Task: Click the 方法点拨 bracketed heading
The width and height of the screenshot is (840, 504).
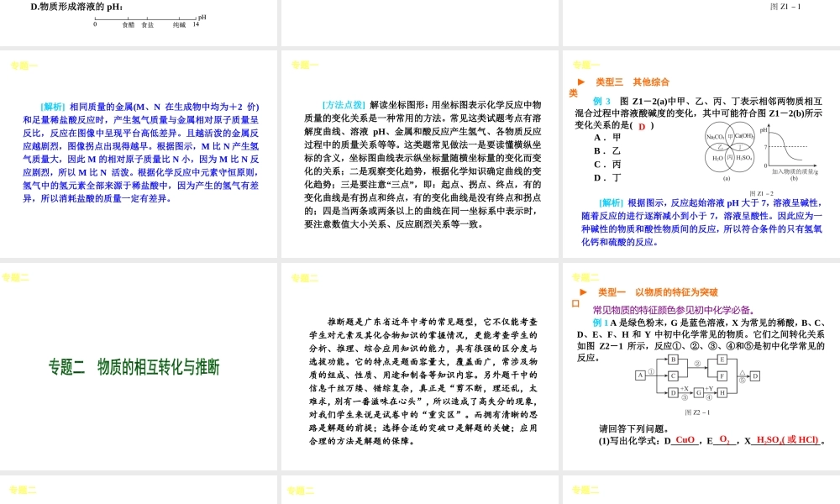Action: coord(344,105)
